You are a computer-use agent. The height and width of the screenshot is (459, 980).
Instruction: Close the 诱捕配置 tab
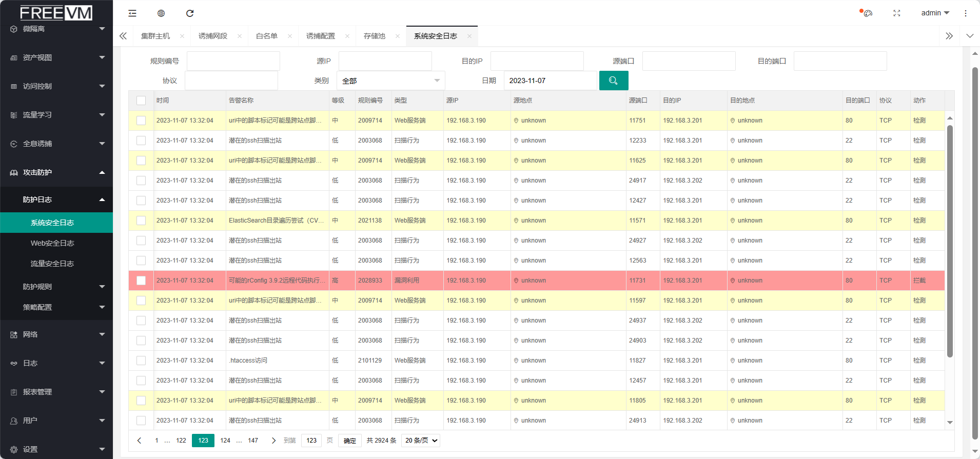tap(347, 36)
